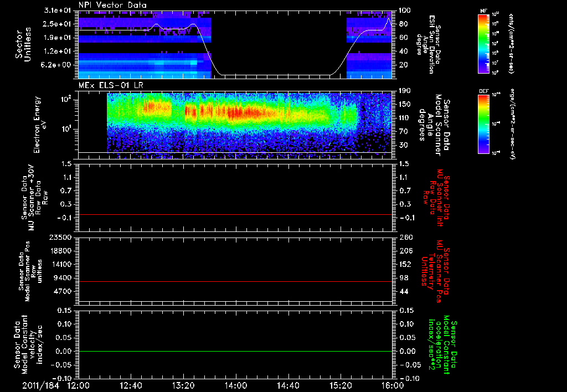
Task: Click the '16:00' time axis label
Action: (393, 385)
